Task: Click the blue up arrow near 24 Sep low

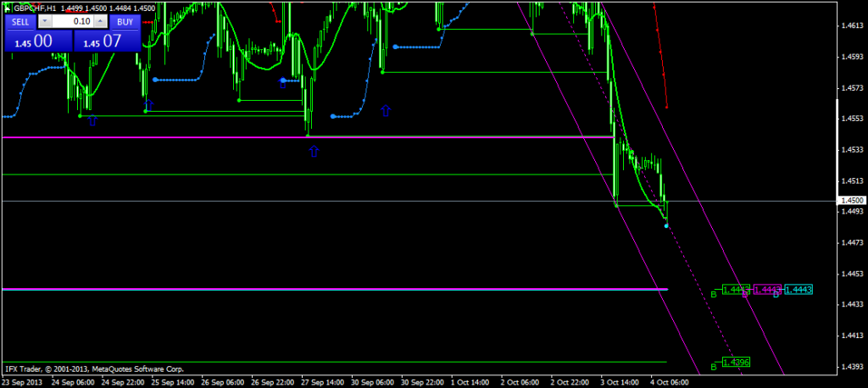Action: coord(92,120)
